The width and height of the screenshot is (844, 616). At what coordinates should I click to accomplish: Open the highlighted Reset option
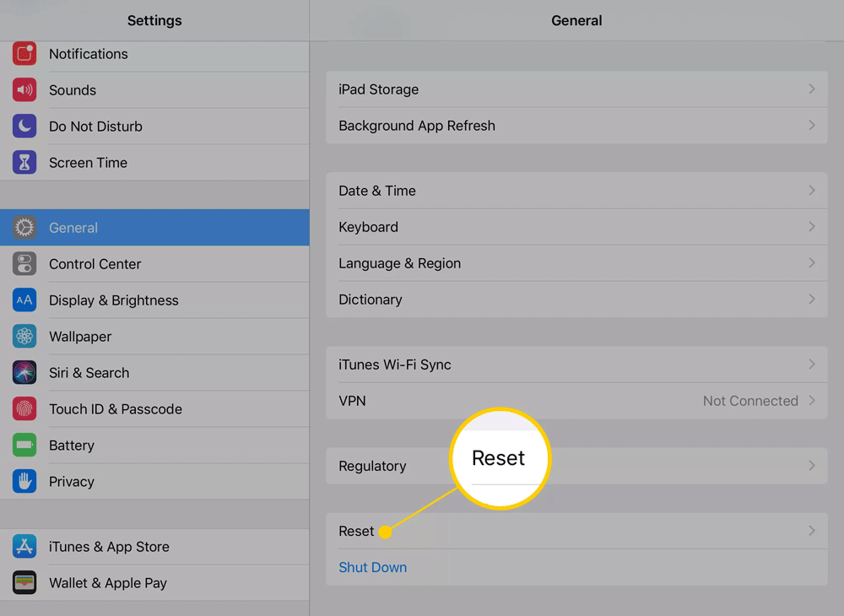coord(355,531)
